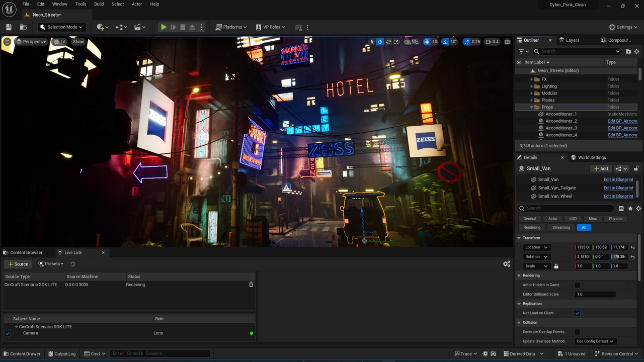The height and width of the screenshot is (362, 644).
Task: Toggle world/local coordinate globe icon
Action: click(407, 42)
